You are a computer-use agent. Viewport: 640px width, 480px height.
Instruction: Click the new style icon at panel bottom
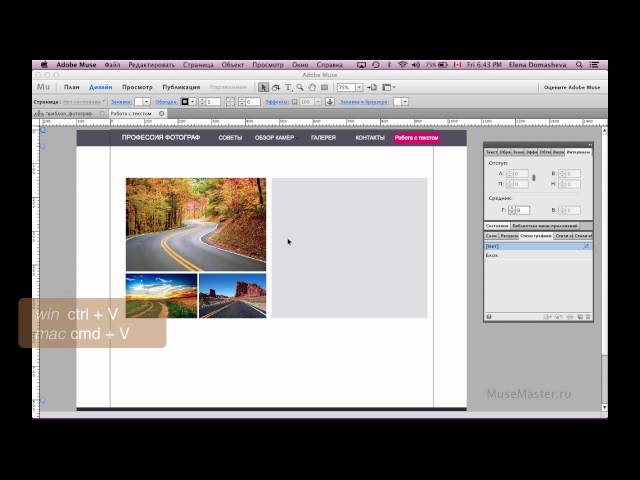(580, 317)
